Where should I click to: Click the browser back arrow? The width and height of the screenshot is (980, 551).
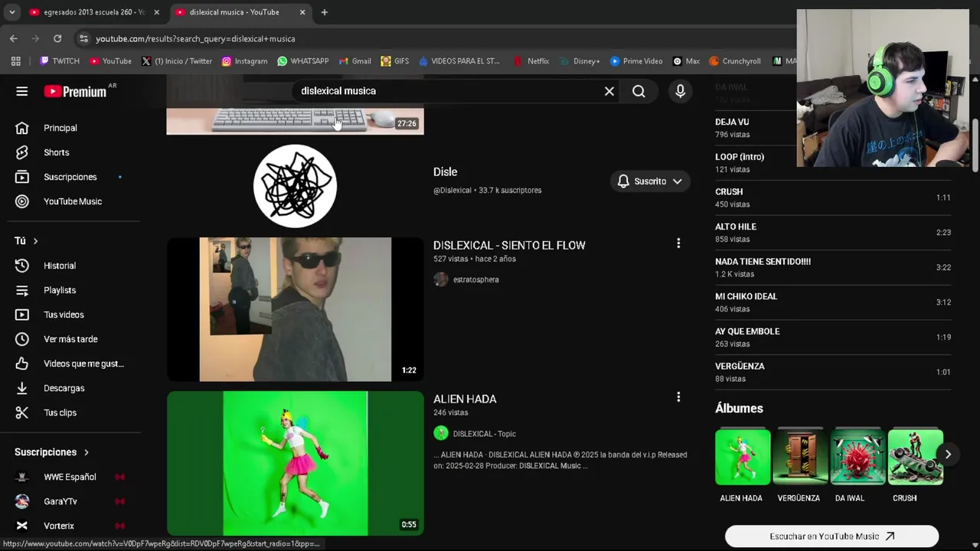pos(13,38)
